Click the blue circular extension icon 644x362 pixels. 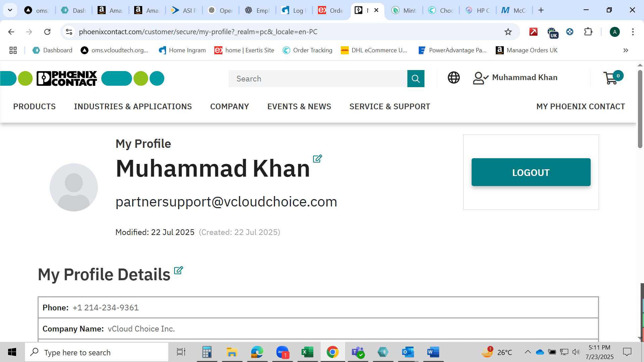(x=570, y=32)
